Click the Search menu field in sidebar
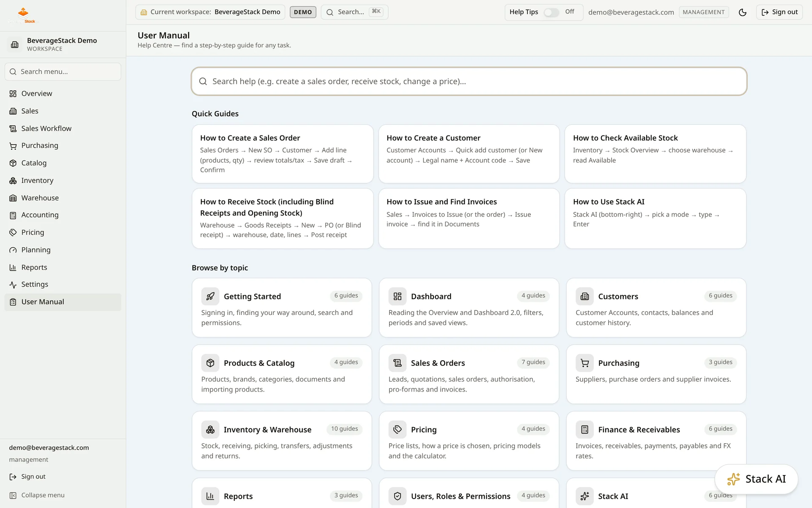The height and width of the screenshot is (508, 812). coord(63,72)
